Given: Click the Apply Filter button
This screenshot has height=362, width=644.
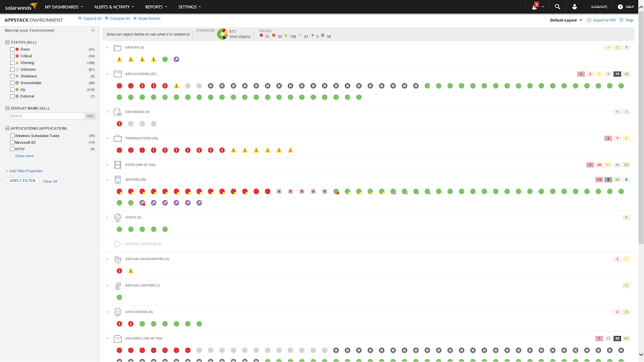Looking at the screenshot, I should point(23,181).
